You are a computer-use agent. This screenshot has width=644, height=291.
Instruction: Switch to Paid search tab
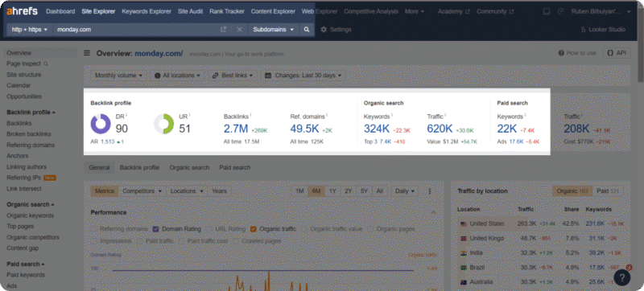click(234, 168)
